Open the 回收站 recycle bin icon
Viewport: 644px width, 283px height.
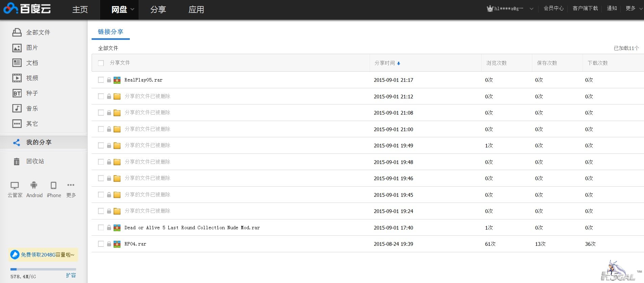click(17, 162)
